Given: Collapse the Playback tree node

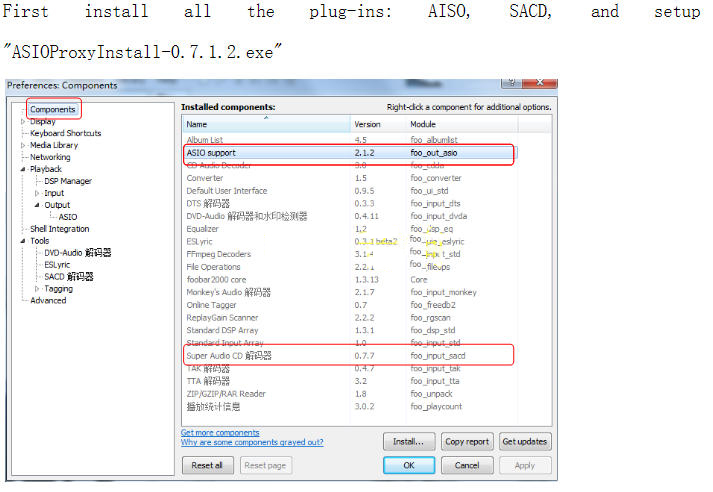Looking at the screenshot, I should [x=22, y=169].
